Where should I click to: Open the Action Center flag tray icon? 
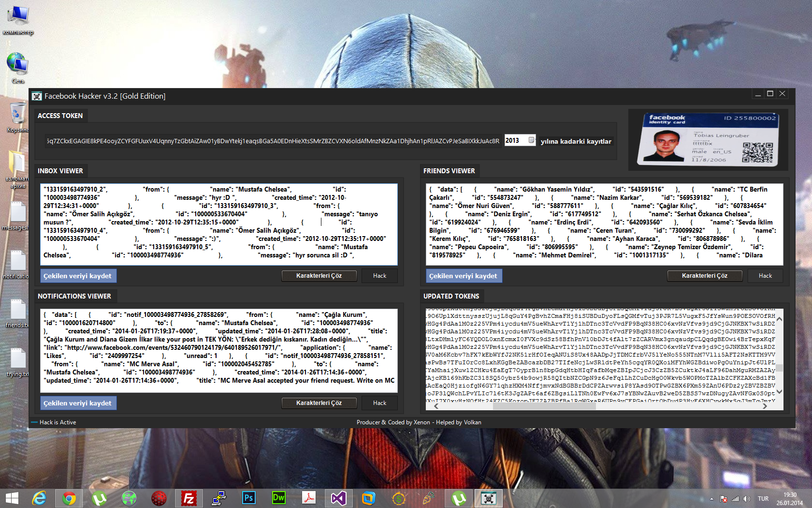click(x=724, y=499)
